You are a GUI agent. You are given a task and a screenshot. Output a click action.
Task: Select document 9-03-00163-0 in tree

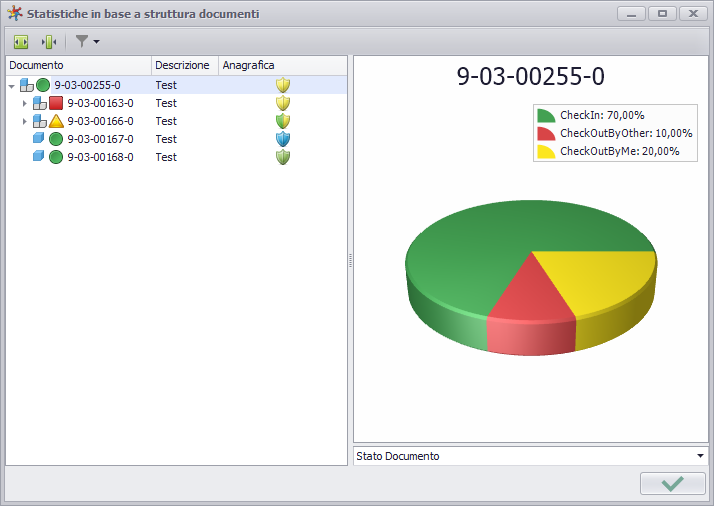coord(100,103)
